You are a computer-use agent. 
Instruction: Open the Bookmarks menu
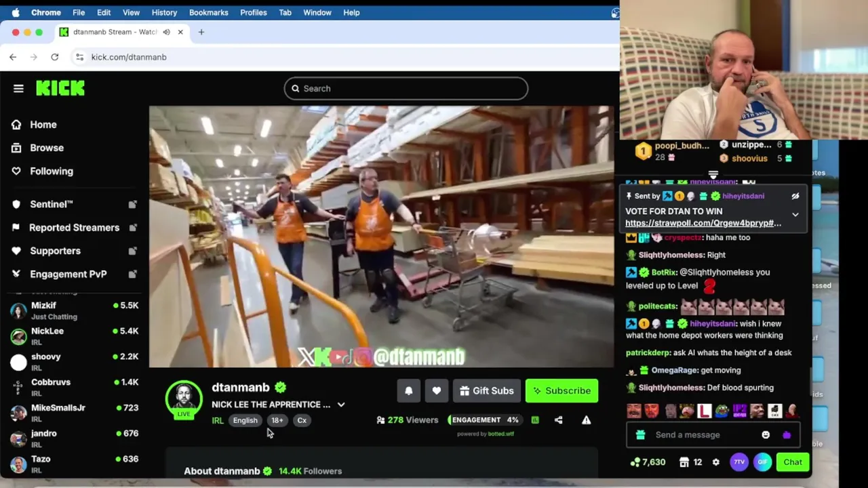click(208, 12)
